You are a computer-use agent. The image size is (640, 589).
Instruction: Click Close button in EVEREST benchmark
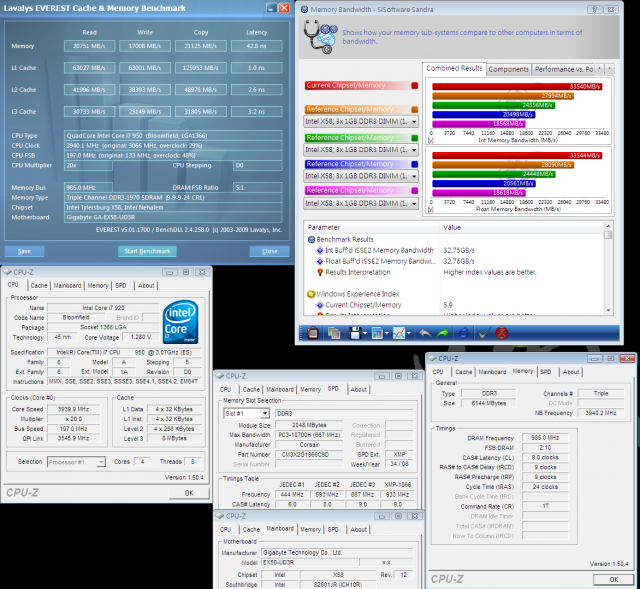[269, 251]
